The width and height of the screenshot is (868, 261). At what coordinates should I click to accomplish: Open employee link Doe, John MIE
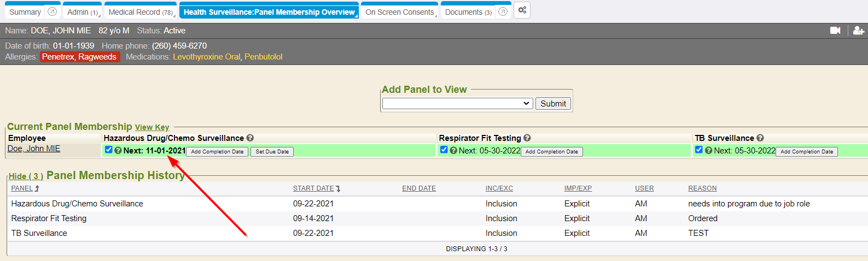click(x=34, y=149)
